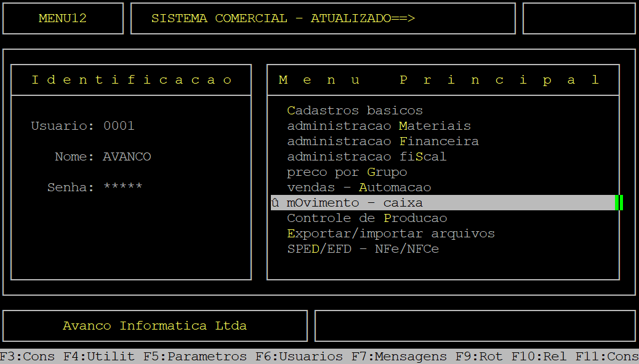Open SPED/EFD - NFe/NFCe menu item
The image size is (639, 364).
(363, 249)
